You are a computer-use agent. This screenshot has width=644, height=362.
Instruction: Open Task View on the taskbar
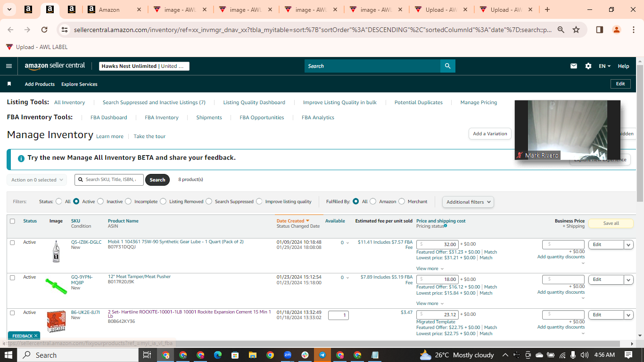point(147,355)
